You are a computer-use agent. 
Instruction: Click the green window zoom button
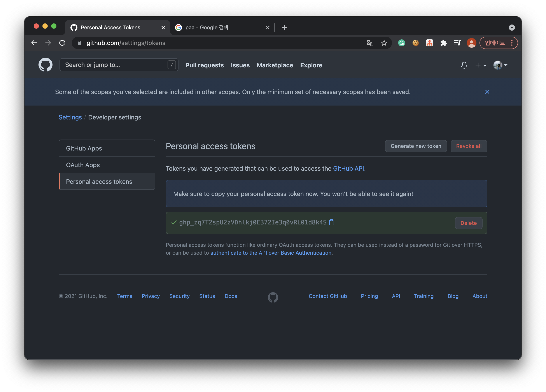[x=54, y=26]
